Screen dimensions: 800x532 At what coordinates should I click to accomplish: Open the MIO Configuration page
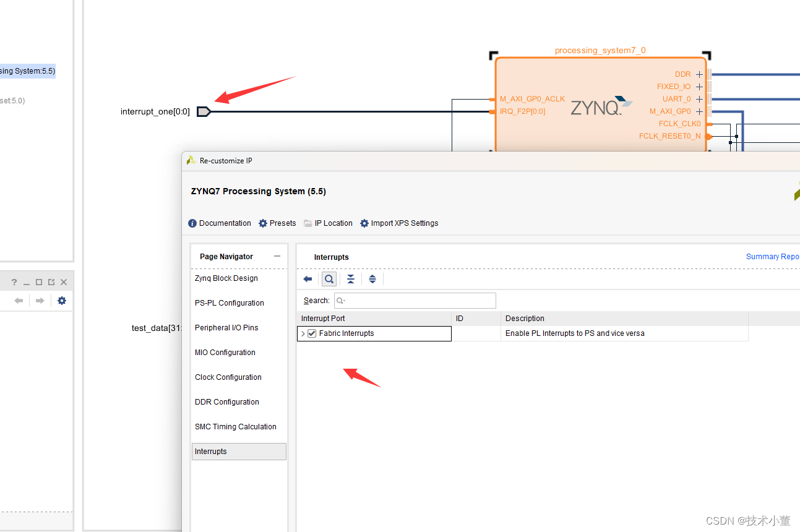[x=225, y=353]
